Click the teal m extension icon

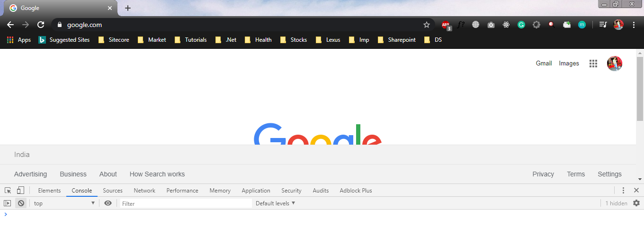582,25
